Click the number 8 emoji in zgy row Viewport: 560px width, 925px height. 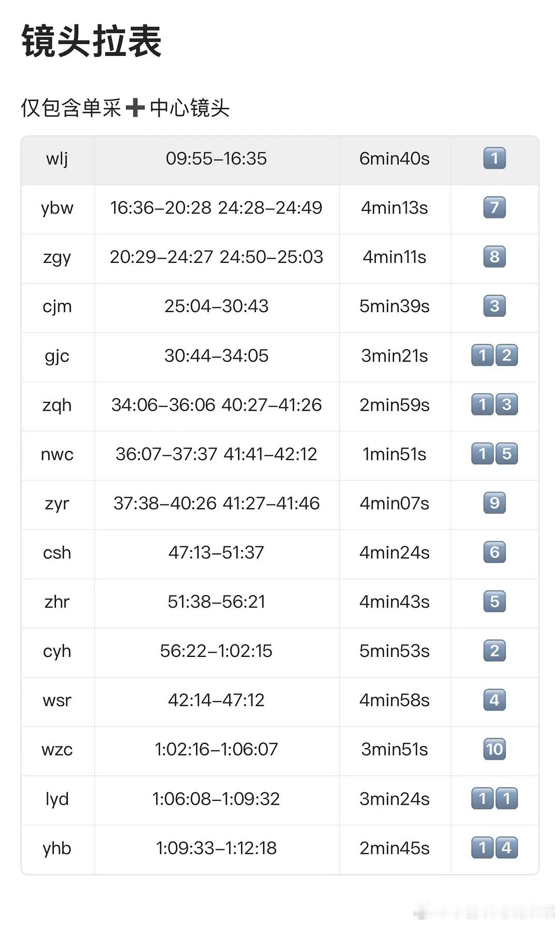(494, 257)
